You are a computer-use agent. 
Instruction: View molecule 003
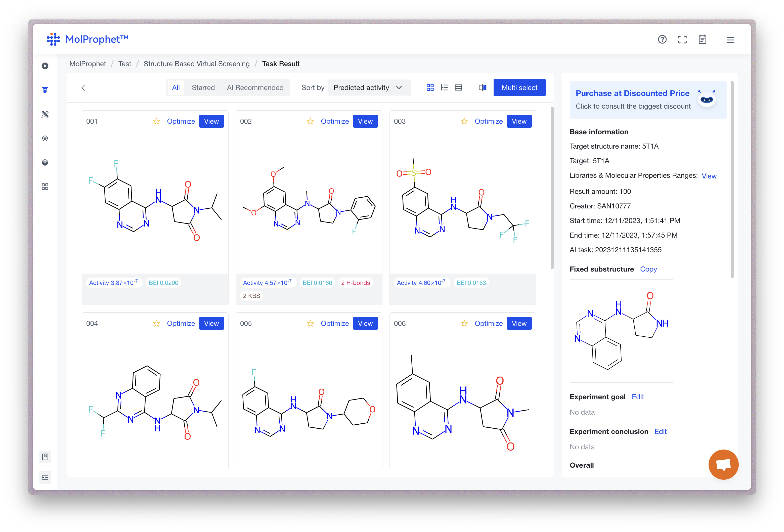click(x=519, y=121)
